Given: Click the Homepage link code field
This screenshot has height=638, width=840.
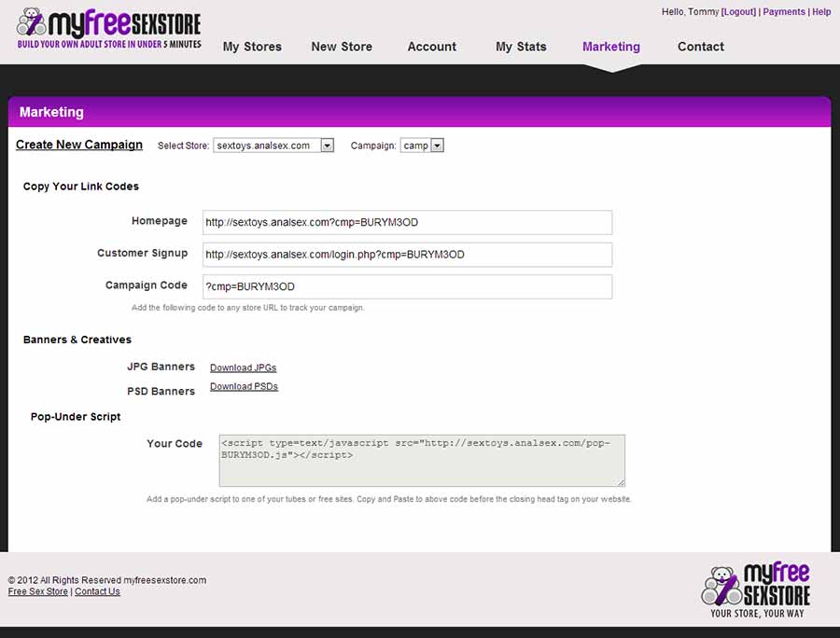Looking at the screenshot, I should (x=407, y=222).
